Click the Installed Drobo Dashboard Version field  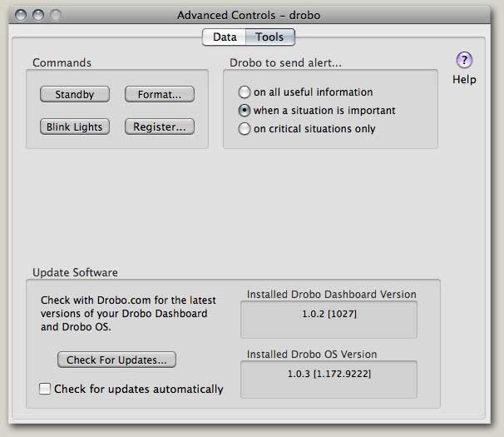[x=329, y=320]
